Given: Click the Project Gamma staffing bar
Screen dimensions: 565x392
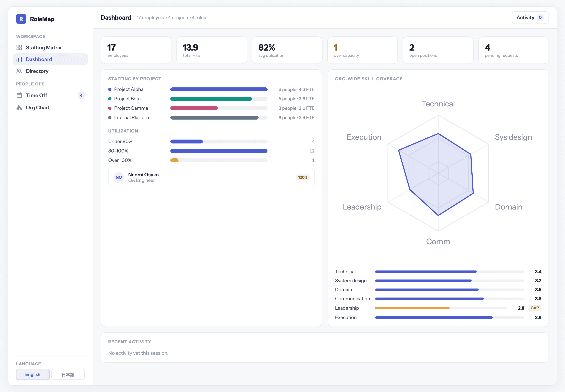Looking at the screenshot, I should (219, 108).
